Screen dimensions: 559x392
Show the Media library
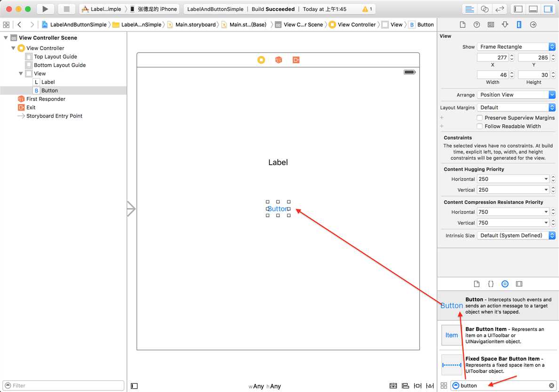519,284
